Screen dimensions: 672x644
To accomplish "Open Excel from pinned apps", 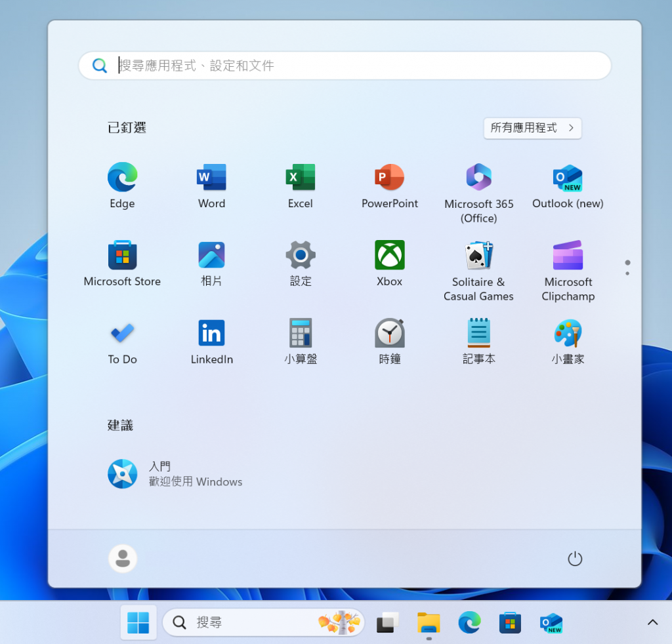I will click(x=301, y=185).
